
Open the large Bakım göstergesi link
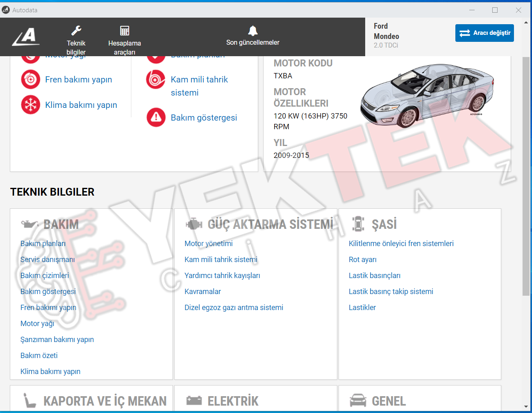pos(204,118)
